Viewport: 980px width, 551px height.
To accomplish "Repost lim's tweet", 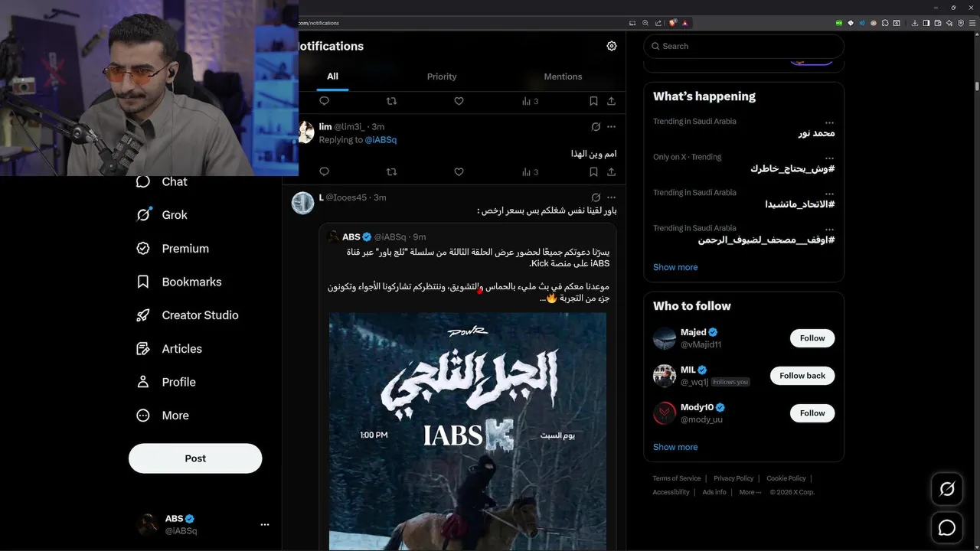I will tap(391, 172).
